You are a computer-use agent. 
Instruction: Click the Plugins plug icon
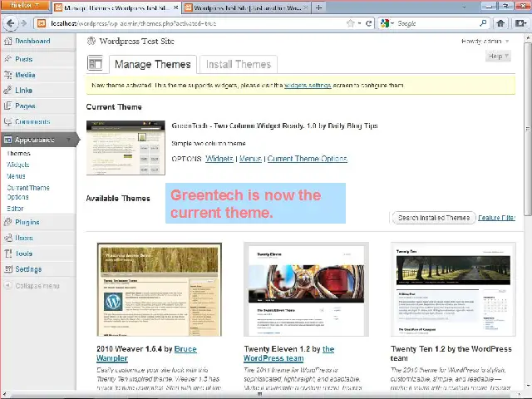(8, 222)
